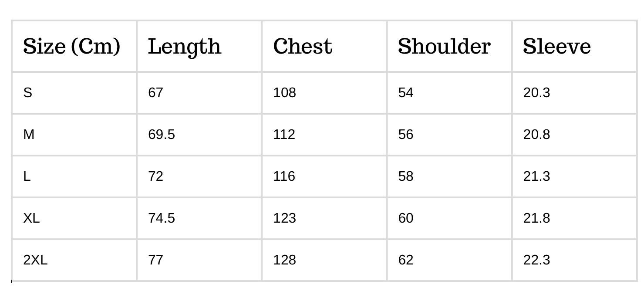This screenshot has height=288, width=644.
Task: Select the M size row label
Action: (29, 134)
